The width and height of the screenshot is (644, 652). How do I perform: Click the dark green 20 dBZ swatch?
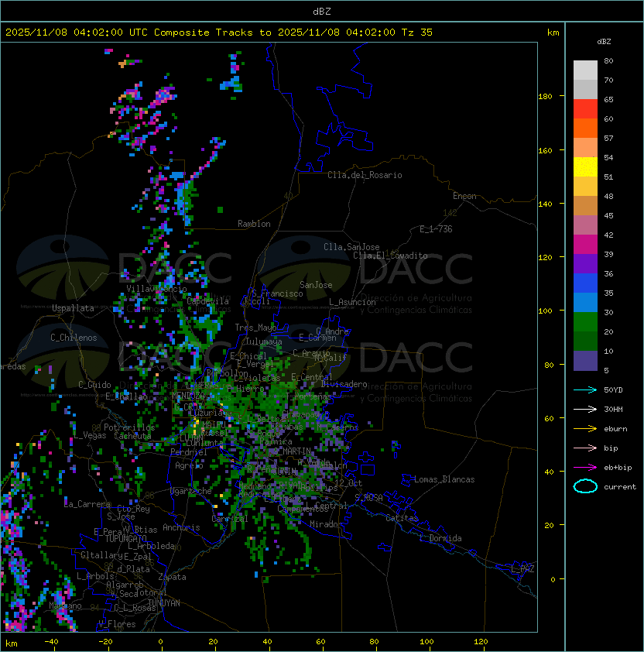click(585, 341)
